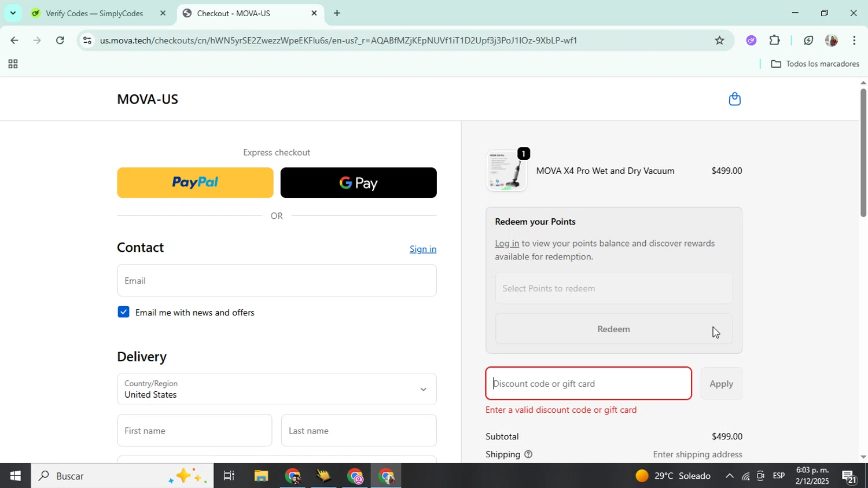
Task: Focus the Email input field
Action: click(277, 280)
